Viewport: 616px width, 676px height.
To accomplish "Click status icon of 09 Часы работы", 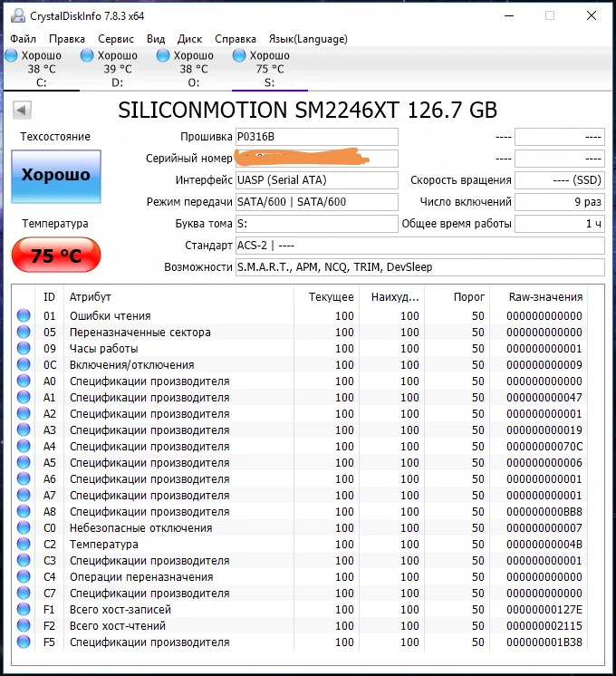I will (x=24, y=348).
